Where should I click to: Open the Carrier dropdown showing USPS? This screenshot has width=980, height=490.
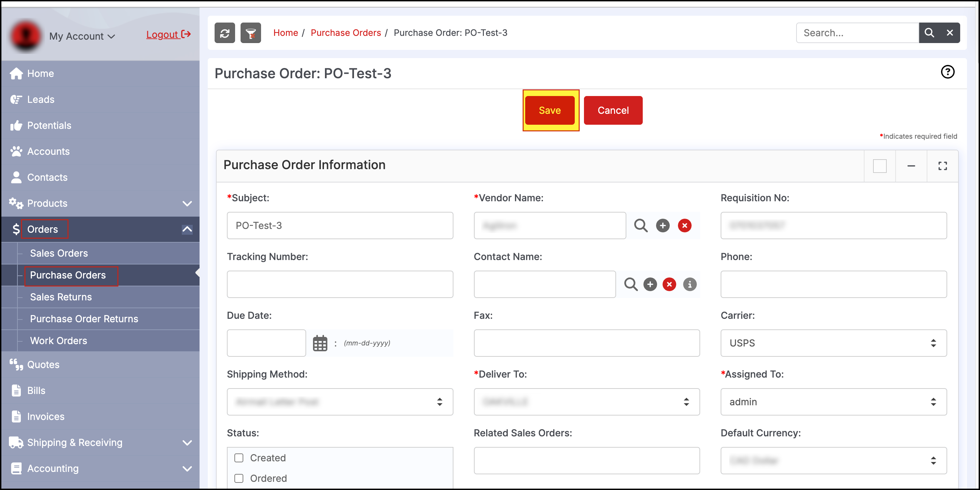tap(833, 343)
